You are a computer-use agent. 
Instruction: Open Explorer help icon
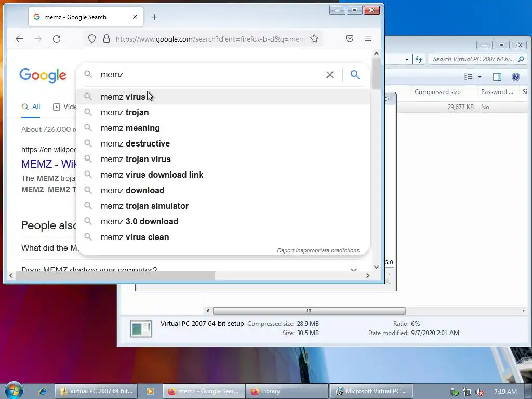pos(516,77)
